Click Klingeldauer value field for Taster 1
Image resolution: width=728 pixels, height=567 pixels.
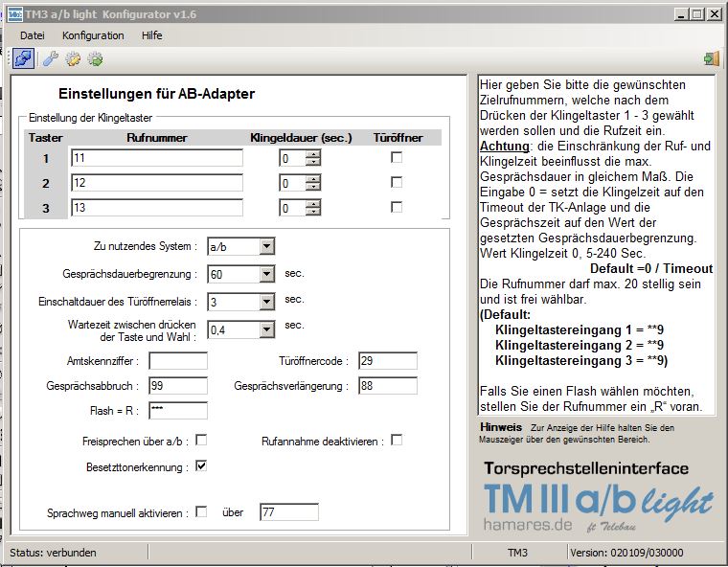click(292, 158)
